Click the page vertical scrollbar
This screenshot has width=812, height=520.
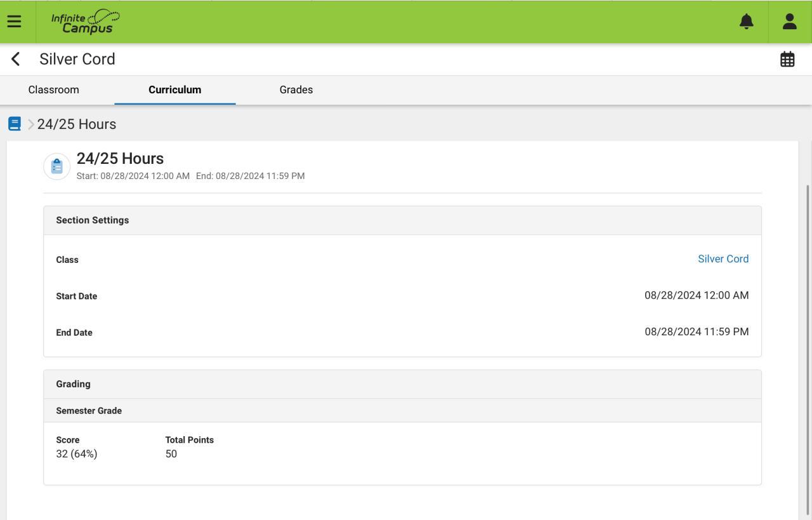(808, 349)
